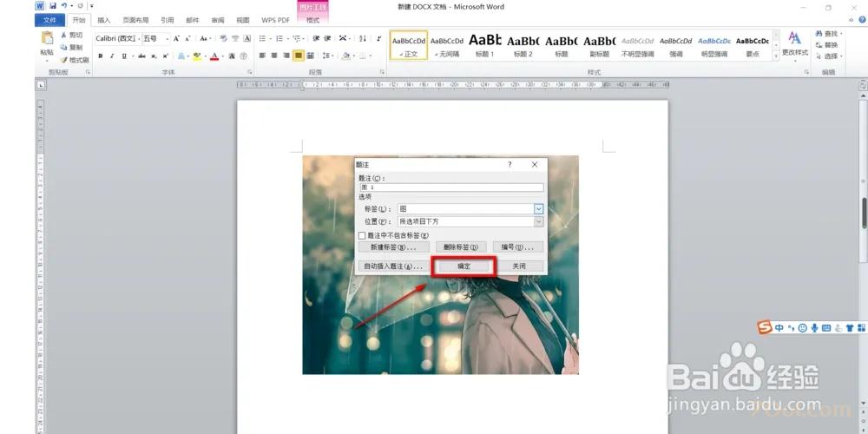Open the label (标签) dropdown in caption dialog
This screenshot has height=434, width=868.
[539, 208]
